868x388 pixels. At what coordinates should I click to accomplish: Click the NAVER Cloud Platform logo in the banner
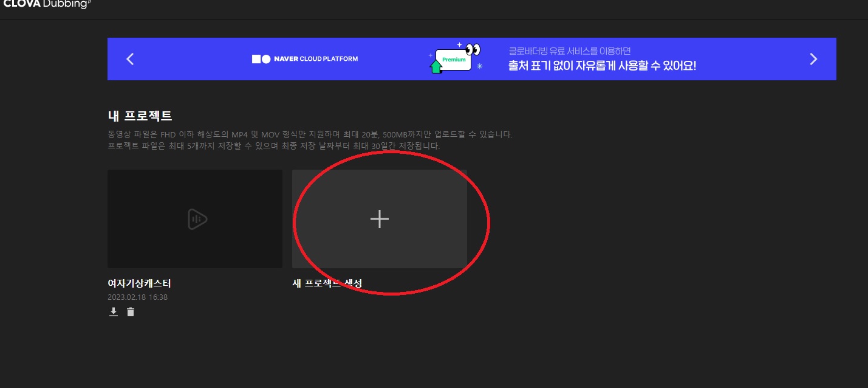pyautogui.click(x=304, y=58)
